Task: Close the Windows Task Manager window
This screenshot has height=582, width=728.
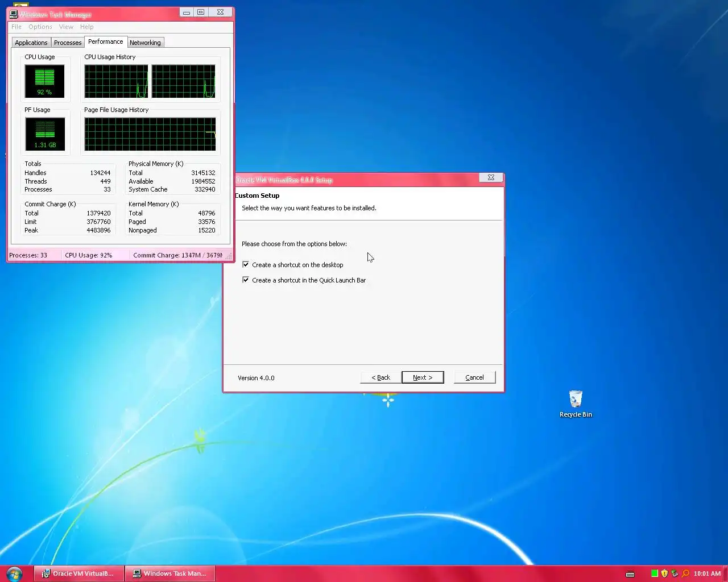Action: pyautogui.click(x=220, y=12)
